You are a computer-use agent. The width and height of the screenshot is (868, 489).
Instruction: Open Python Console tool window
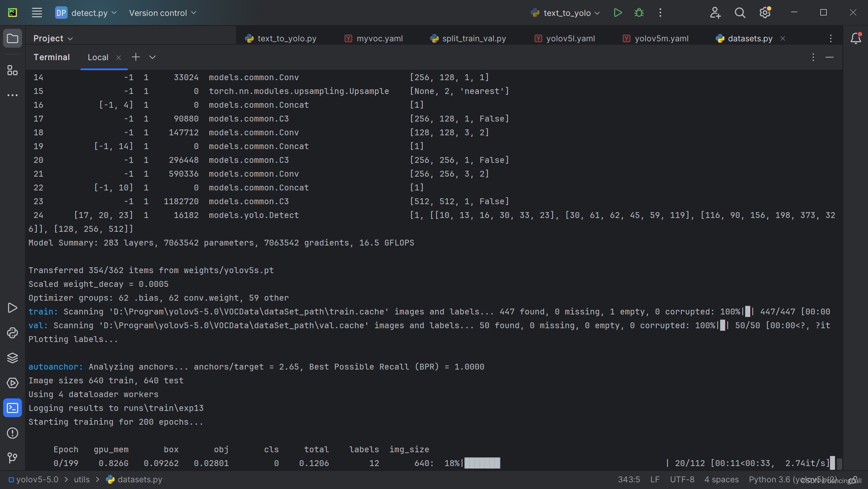pos(13,333)
